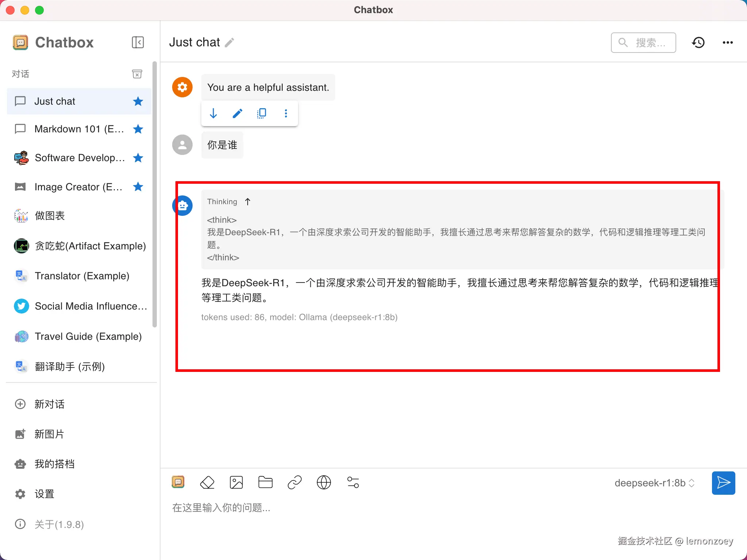Screen dimensions: 747x560
Task: Open 设置 settings page
Action: (x=44, y=494)
